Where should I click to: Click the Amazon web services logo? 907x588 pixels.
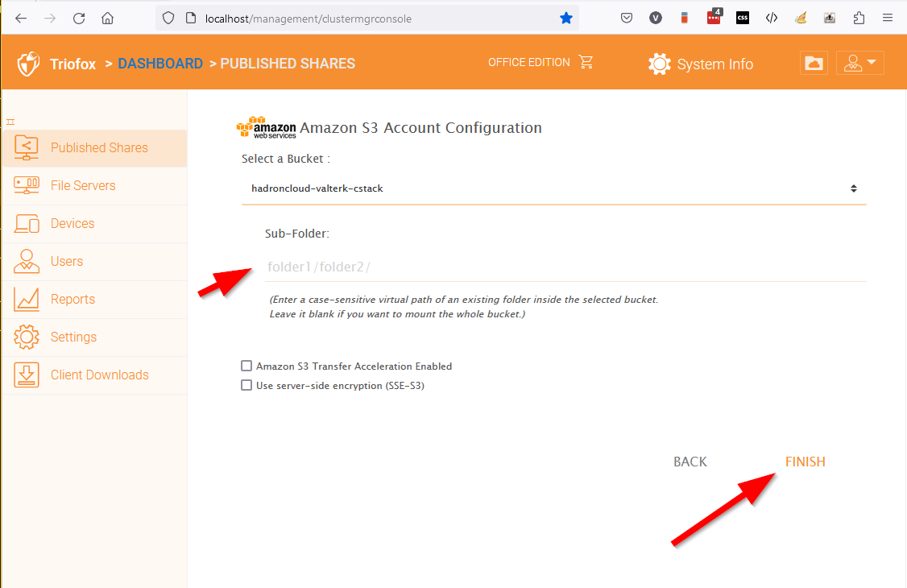[266, 127]
